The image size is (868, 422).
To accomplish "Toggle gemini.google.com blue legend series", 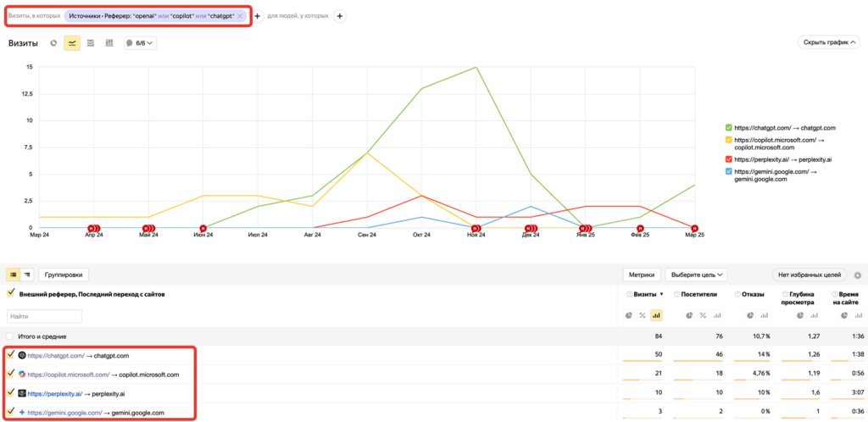I will point(728,173).
